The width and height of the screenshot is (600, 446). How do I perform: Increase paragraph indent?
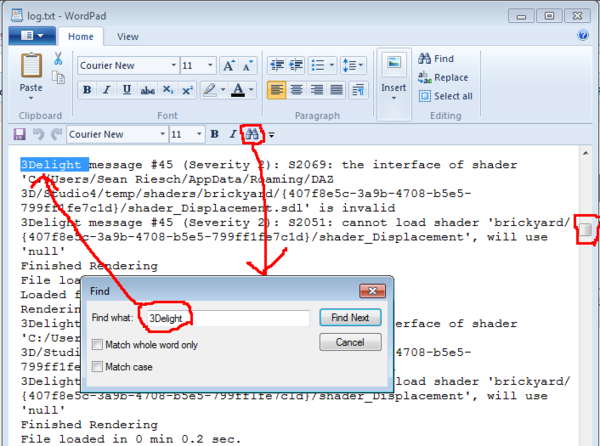[x=296, y=65]
